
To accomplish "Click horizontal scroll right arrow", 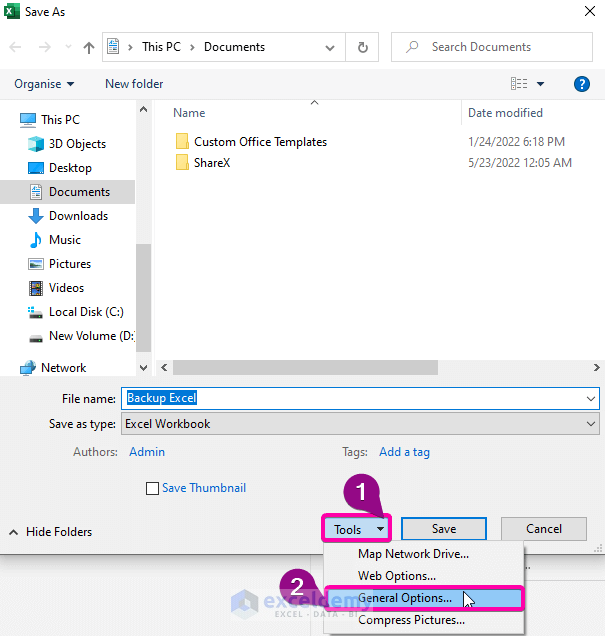I will point(596,367).
